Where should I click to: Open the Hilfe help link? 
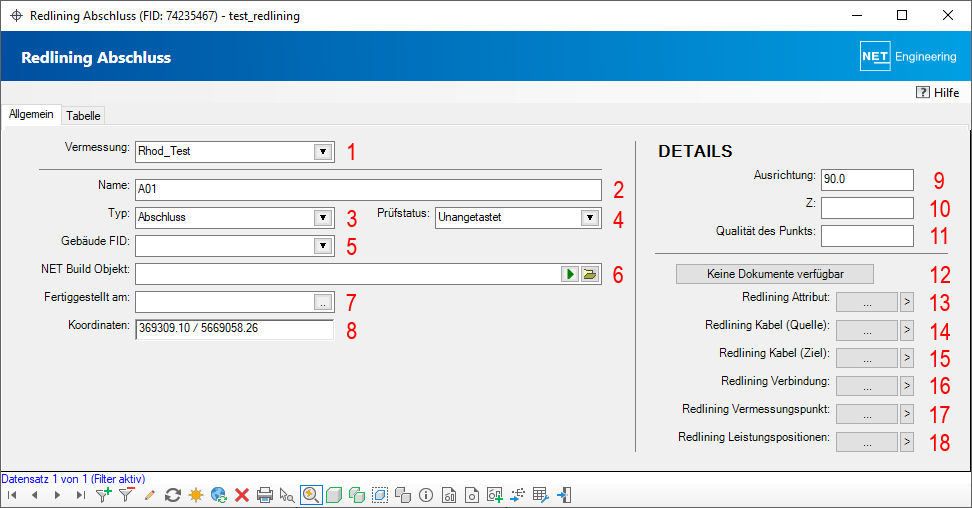(937, 92)
